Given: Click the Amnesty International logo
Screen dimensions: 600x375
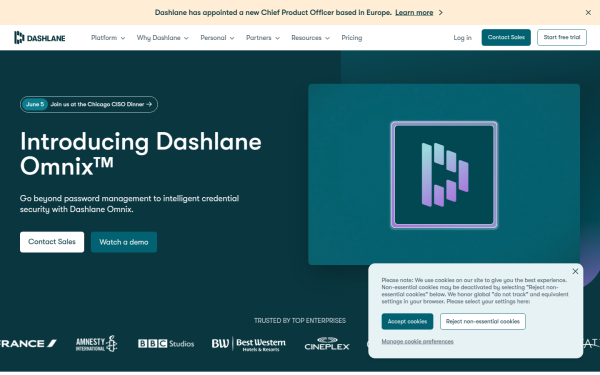Looking at the screenshot, I should [x=96, y=344].
